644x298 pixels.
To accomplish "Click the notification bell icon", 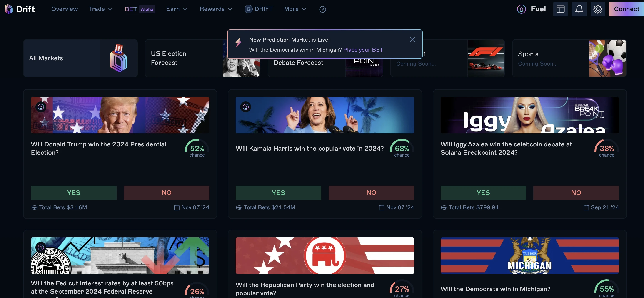I will pyautogui.click(x=579, y=9).
